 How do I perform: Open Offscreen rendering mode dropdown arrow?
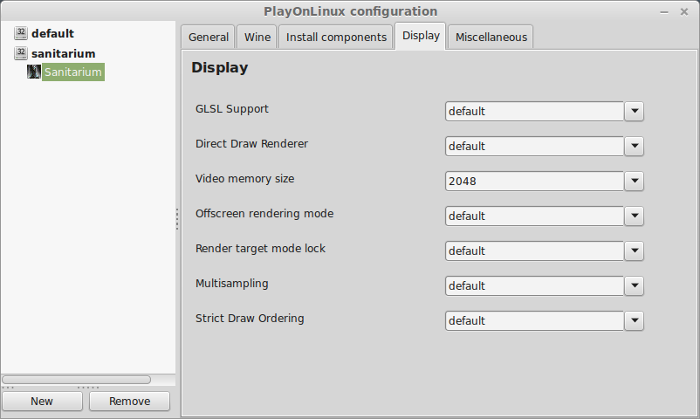[634, 216]
